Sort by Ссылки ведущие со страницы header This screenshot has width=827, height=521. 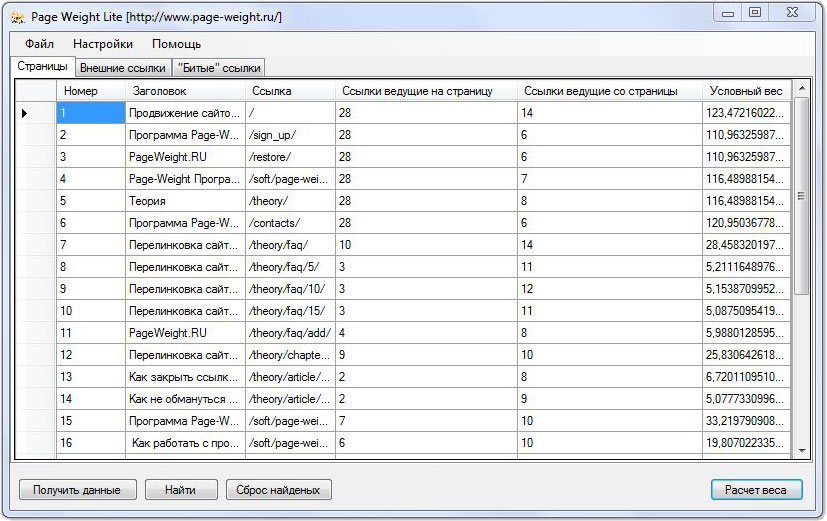click(x=609, y=91)
